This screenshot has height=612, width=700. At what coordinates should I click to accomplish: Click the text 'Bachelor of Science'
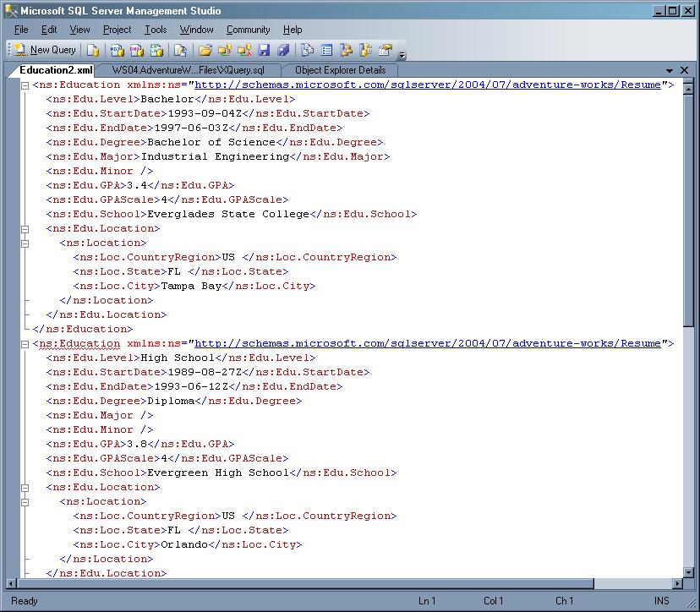click(211, 142)
